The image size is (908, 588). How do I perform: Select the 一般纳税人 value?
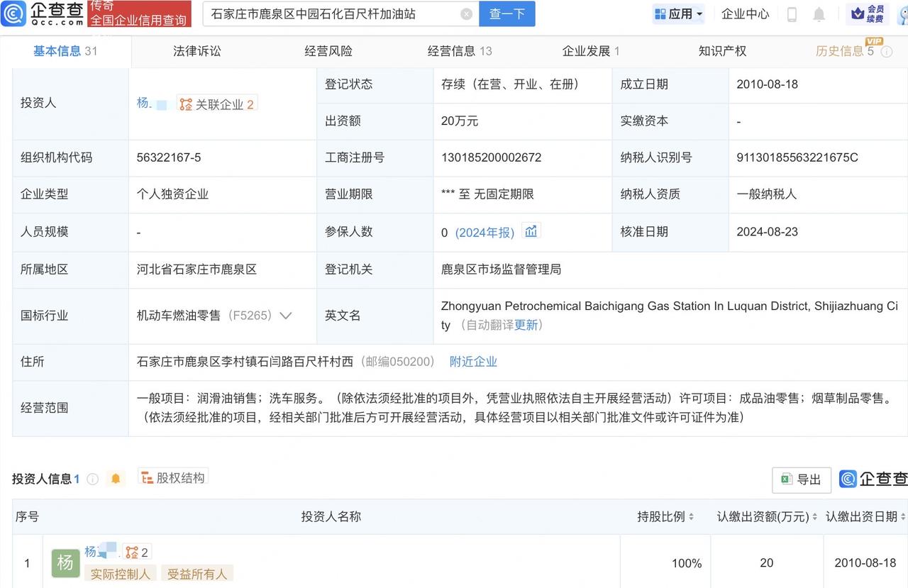(766, 194)
